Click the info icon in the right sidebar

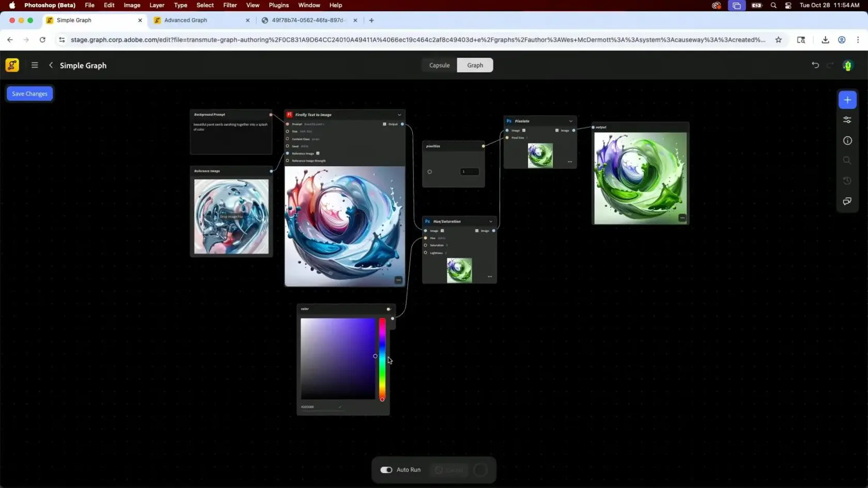[847, 140]
